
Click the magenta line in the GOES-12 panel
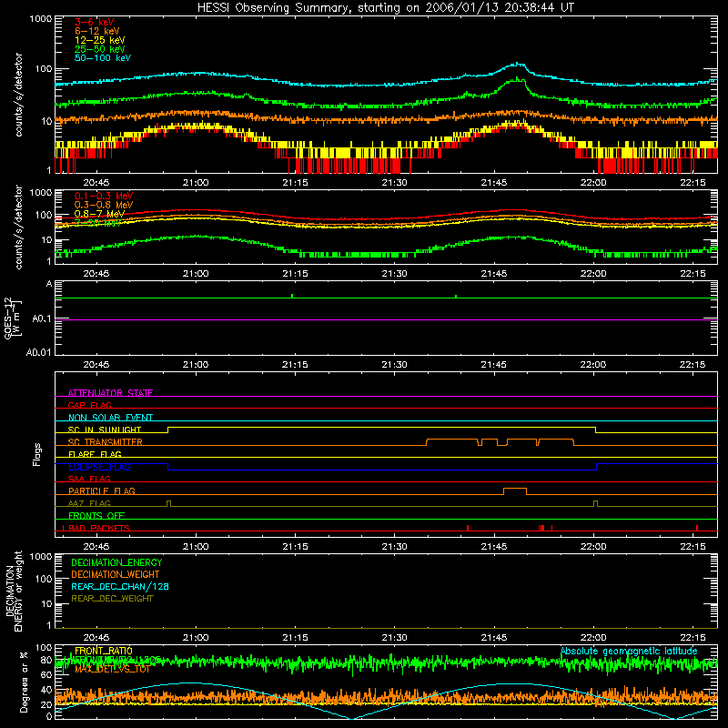click(386, 320)
